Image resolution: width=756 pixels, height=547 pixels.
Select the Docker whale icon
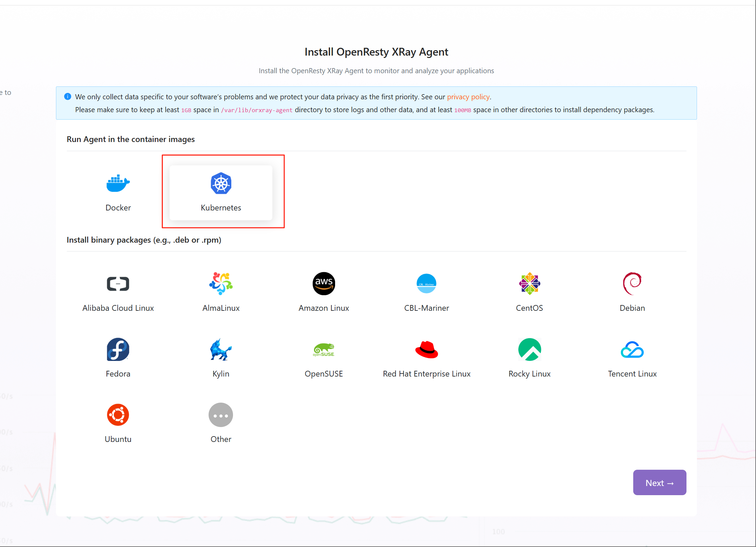[x=118, y=183]
